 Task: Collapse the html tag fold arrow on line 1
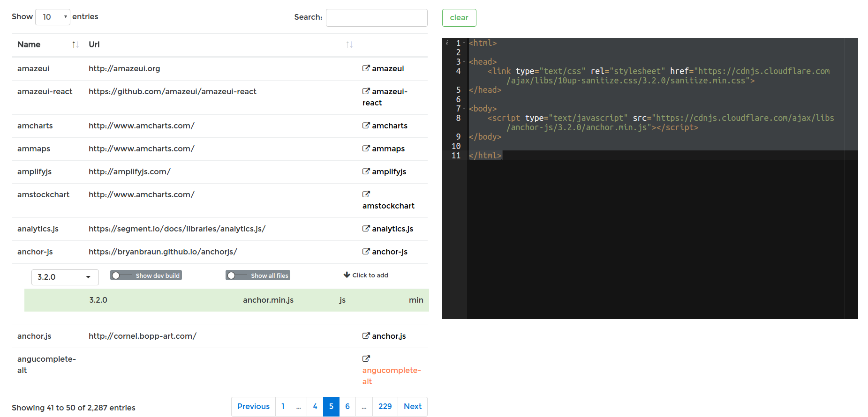[464, 43]
